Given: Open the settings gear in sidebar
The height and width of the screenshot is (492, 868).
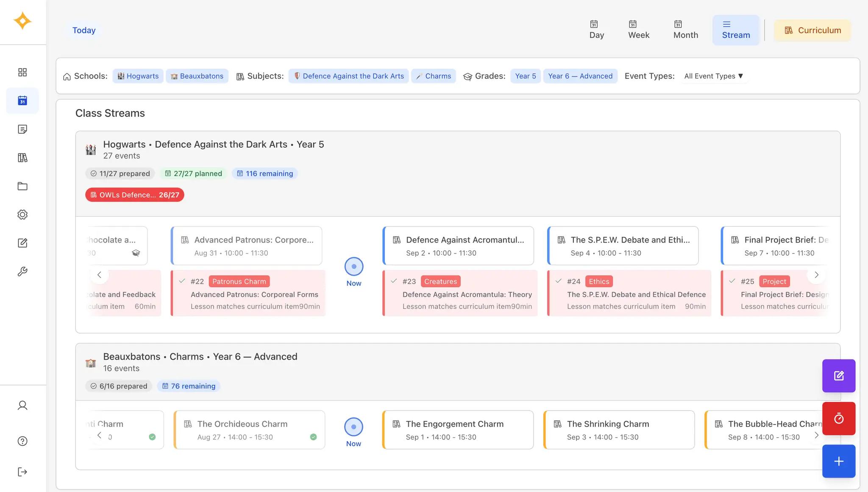Looking at the screenshot, I should click(22, 215).
